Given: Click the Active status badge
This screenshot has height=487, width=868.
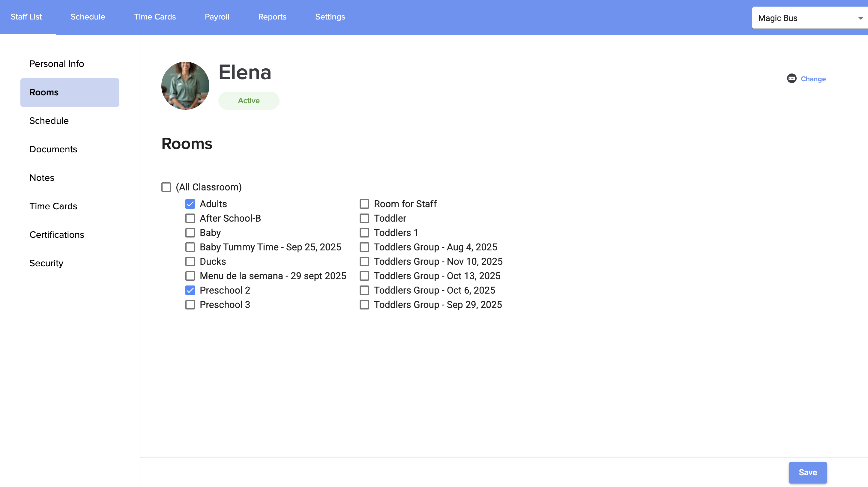Looking at the screenshot, I should 249,100.
